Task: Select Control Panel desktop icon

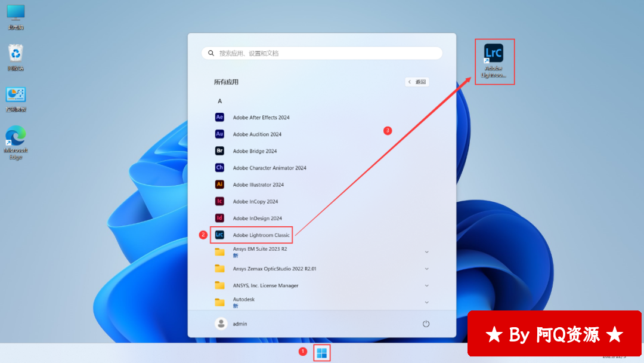Action: 16,99
